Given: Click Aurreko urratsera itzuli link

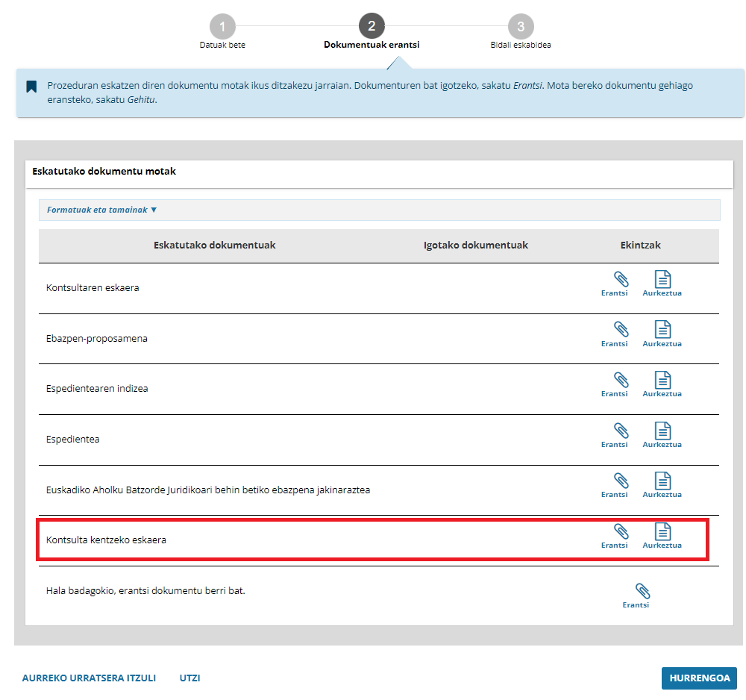Looking at the screenshot, I should pyautogui.click(x=89, y=678).
